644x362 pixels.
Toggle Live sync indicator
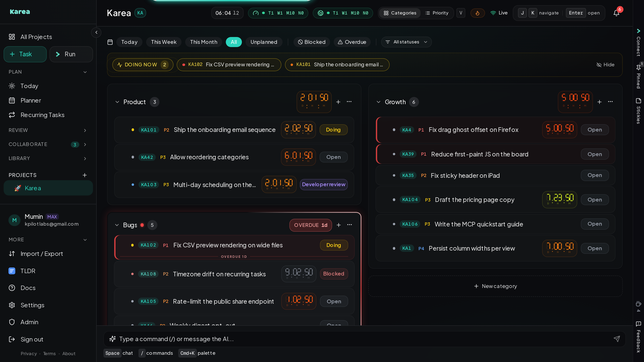point(499,13)
